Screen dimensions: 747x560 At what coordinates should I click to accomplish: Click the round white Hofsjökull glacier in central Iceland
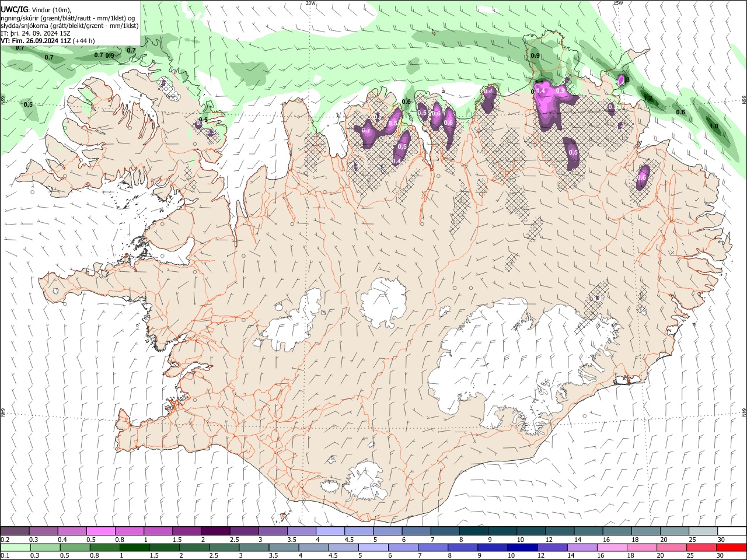pyautogui.click(x=383, y=302)
